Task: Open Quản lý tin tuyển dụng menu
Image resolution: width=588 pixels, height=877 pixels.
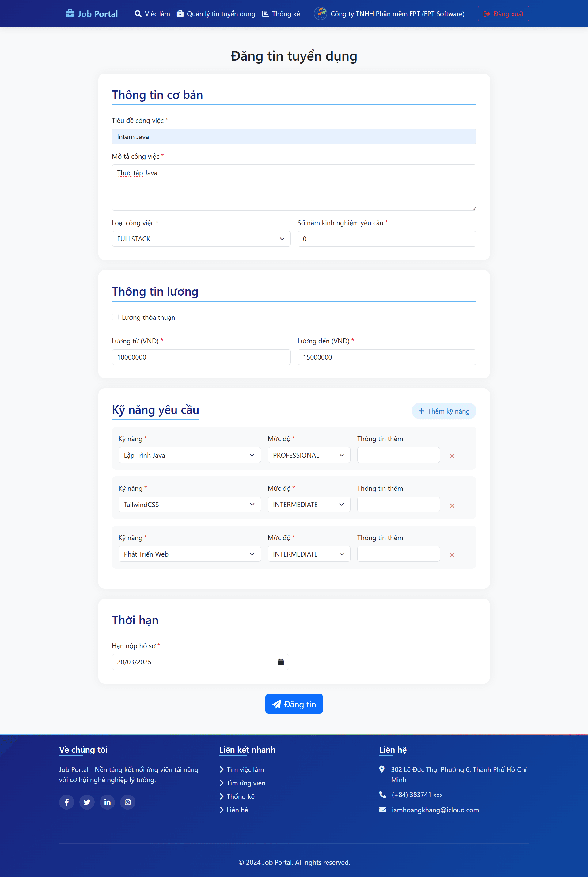Action: pyautogui.click(x=216, y=14)
